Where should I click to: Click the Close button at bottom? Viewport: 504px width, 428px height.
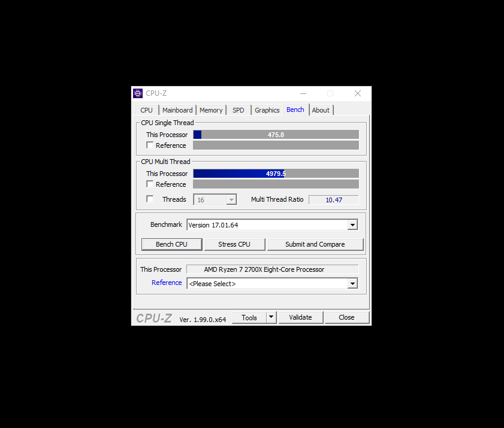346,317
